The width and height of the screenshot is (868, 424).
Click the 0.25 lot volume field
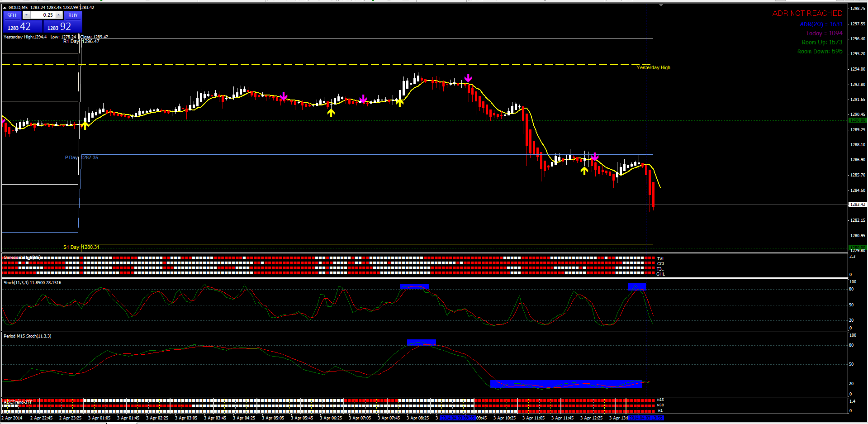43,15
